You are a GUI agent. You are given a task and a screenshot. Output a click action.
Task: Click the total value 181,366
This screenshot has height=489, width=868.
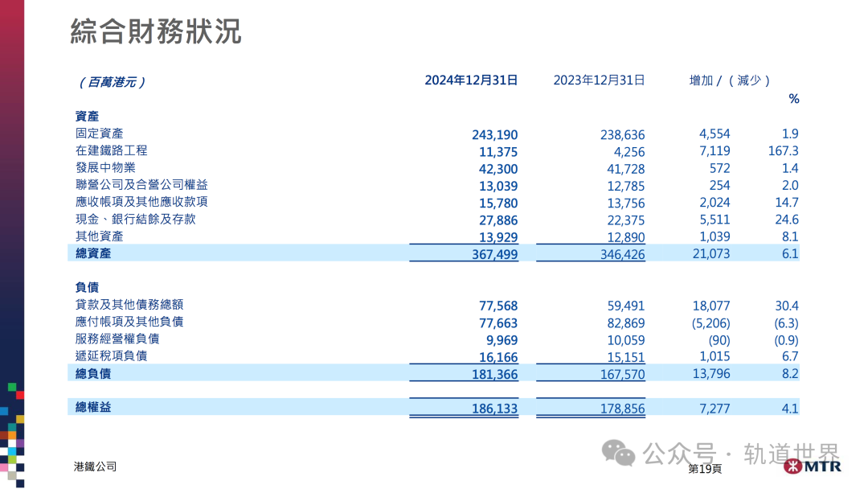point(494,374)
